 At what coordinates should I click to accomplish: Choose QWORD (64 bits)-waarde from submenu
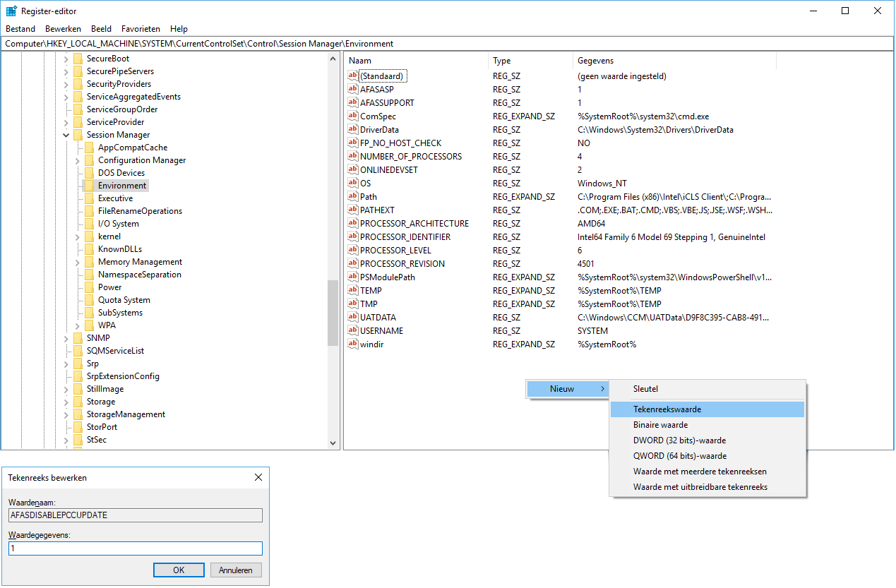point(707,456)
